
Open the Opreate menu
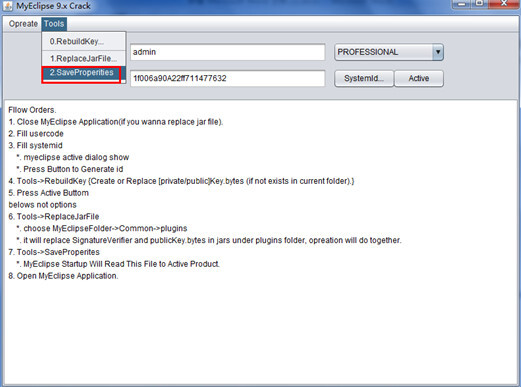(23, 24)
